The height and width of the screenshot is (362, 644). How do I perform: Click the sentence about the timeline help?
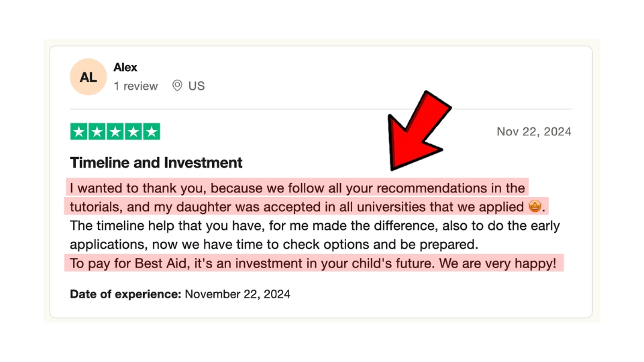[x=315, y=226]
